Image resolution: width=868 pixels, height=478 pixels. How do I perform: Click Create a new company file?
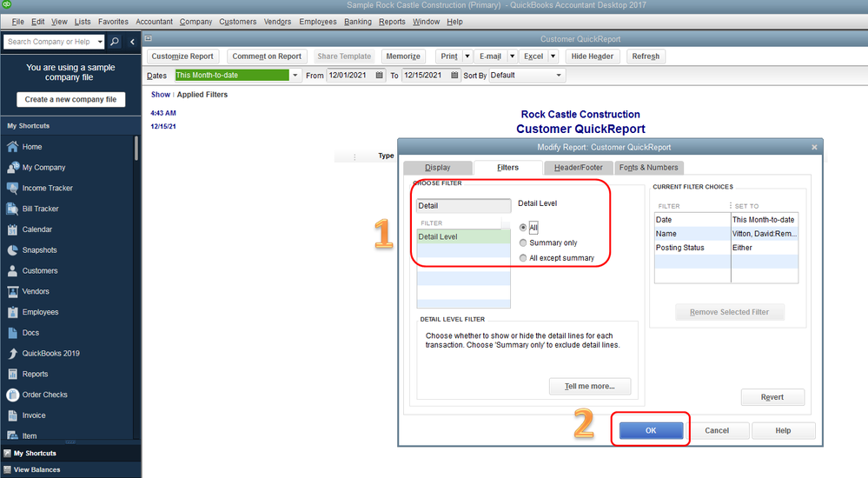(71, 99)
